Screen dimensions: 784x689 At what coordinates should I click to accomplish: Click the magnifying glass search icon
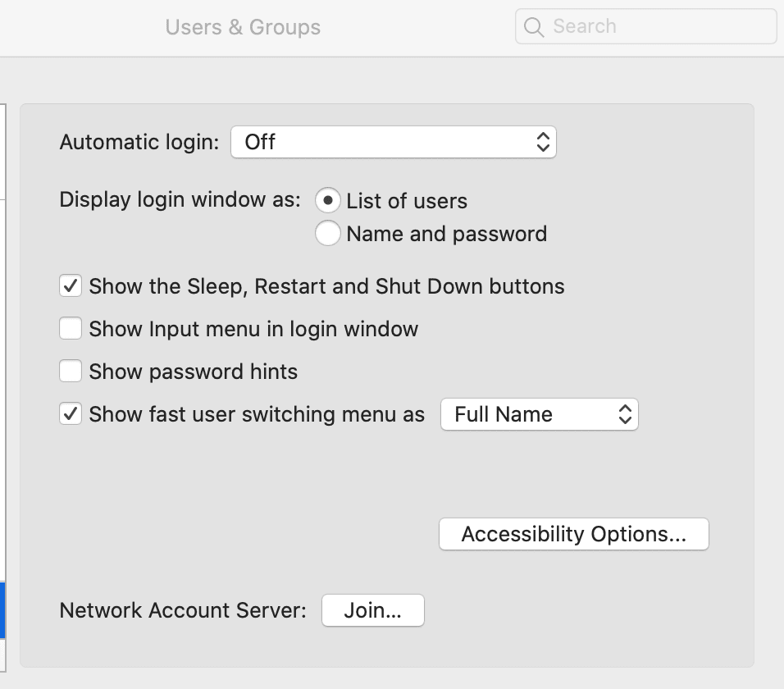[534, 27]
